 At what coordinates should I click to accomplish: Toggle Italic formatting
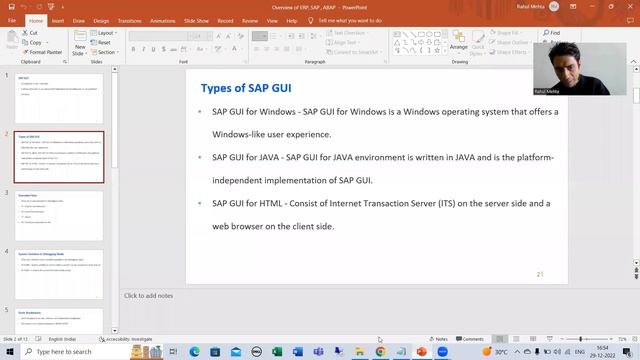pyautogui.click(x=143, y=49)
